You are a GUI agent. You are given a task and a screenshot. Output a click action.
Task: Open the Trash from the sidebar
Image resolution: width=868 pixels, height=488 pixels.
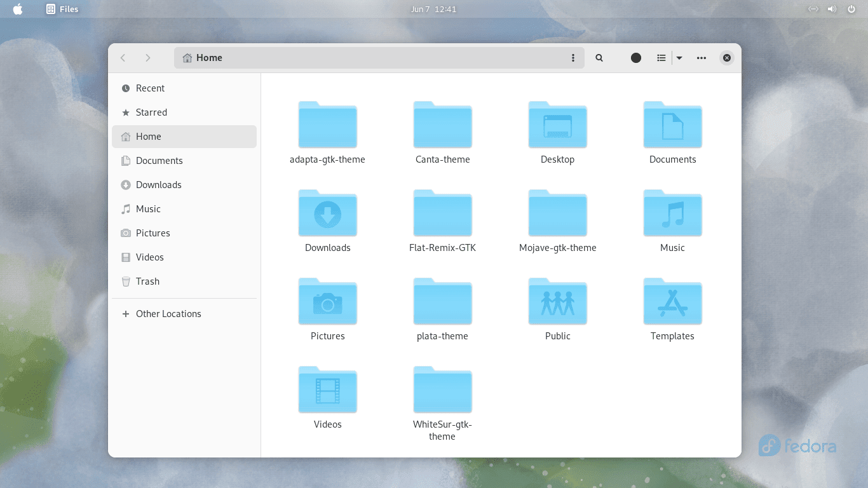coord(147,281)
